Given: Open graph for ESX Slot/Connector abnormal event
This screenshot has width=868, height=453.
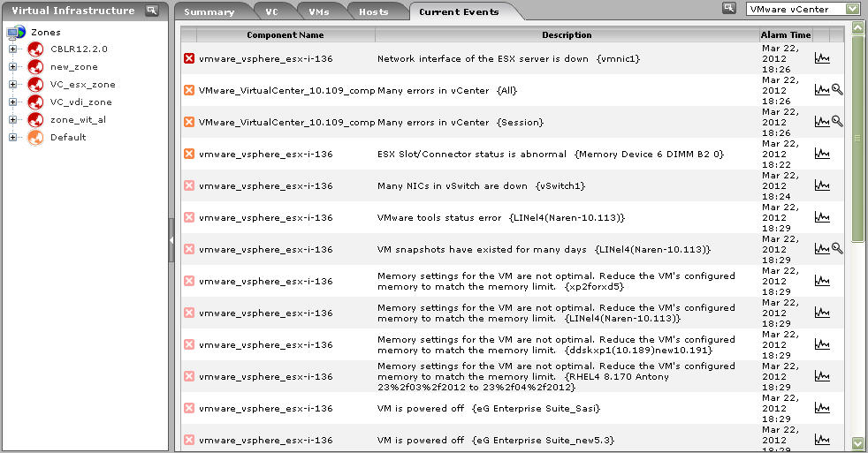Looking at the screenshot, I should click(822, 154).
